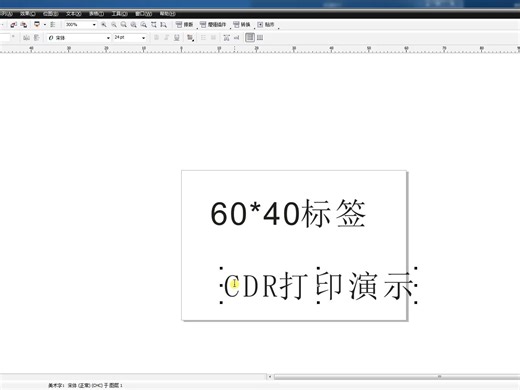Open the 表格 (Table) menu
The height and width of the screenshot is (390, 520).
tap(97, 14)
